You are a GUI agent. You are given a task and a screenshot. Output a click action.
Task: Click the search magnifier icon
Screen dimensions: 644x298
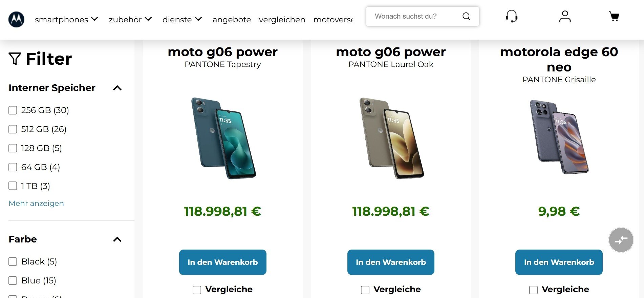pos(466,16)
